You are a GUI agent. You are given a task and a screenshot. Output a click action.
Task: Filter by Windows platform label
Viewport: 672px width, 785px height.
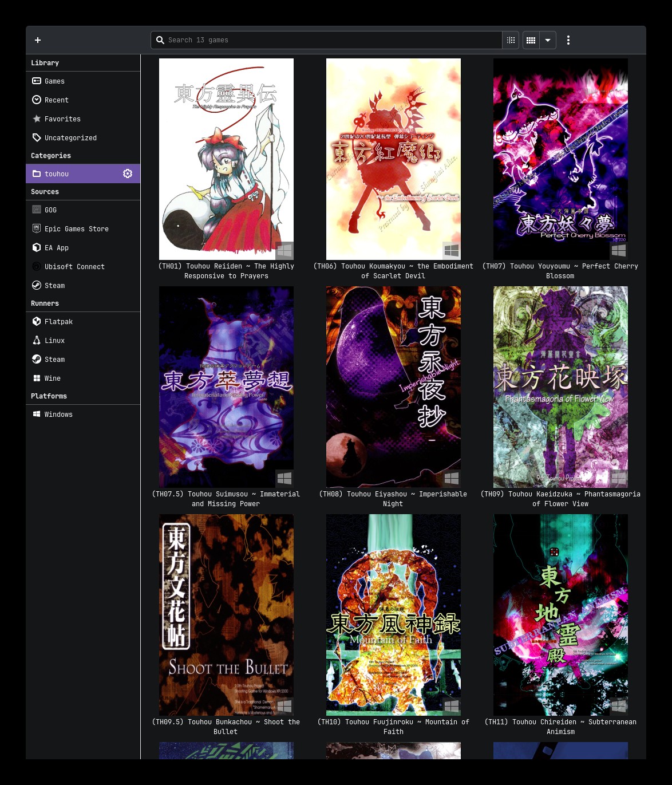(58, 415)
